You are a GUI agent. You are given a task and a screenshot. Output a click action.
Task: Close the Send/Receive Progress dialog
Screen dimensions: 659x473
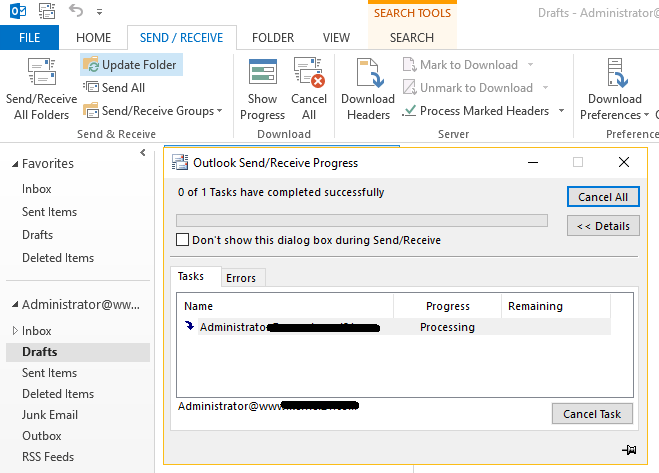(x=624, y=162)
